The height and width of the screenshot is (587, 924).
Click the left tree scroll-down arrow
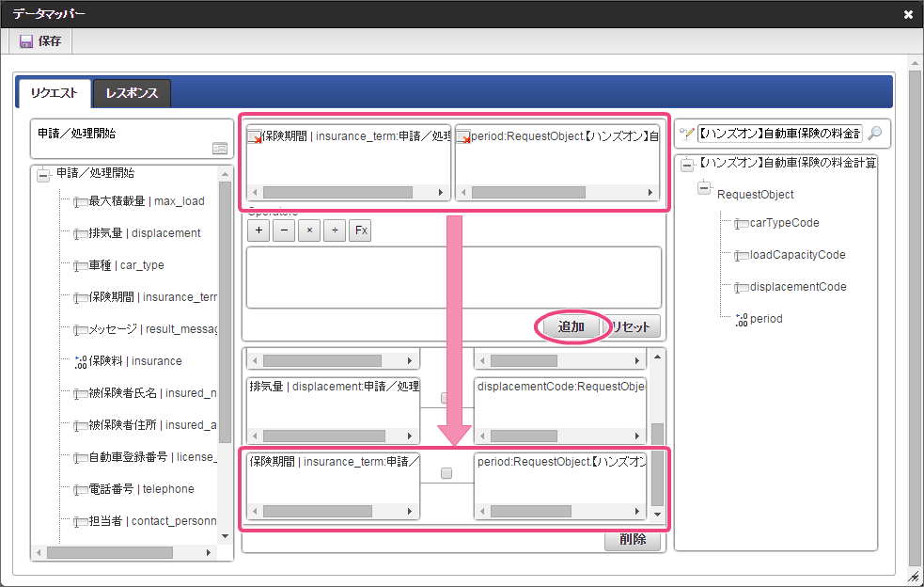(x=225, y=536)
